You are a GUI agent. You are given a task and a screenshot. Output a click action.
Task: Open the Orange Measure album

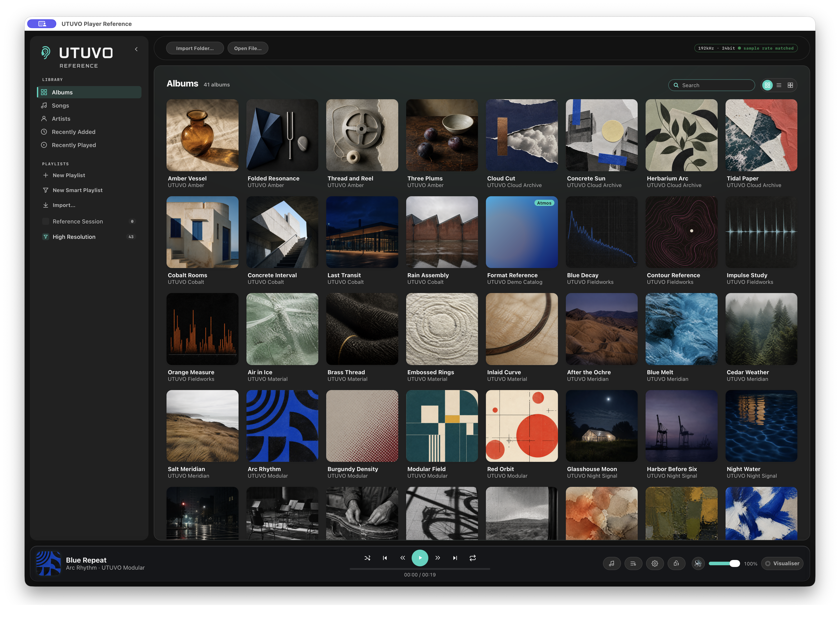click(x=202, y=329)
